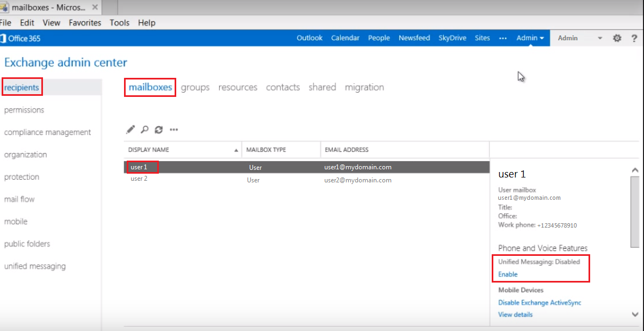644x331 pixels.
Task: Expand the Admin dropdown in blue bar
Action: pos(530,38)
